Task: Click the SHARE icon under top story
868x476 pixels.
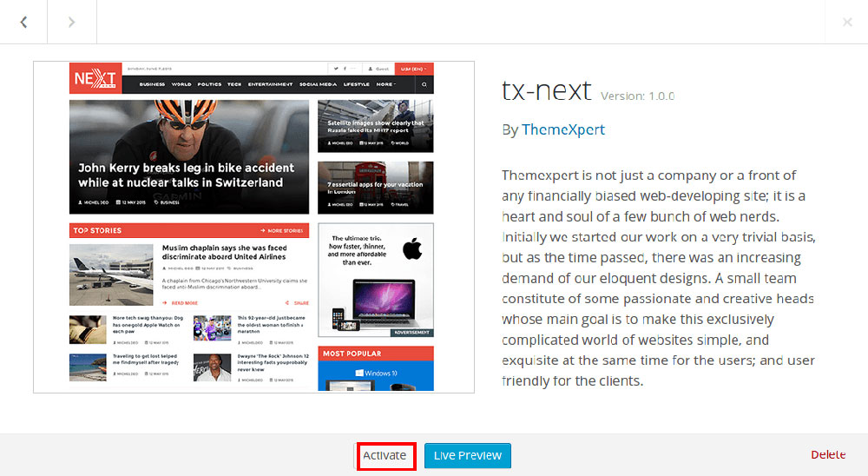Action: coord(287,303)
